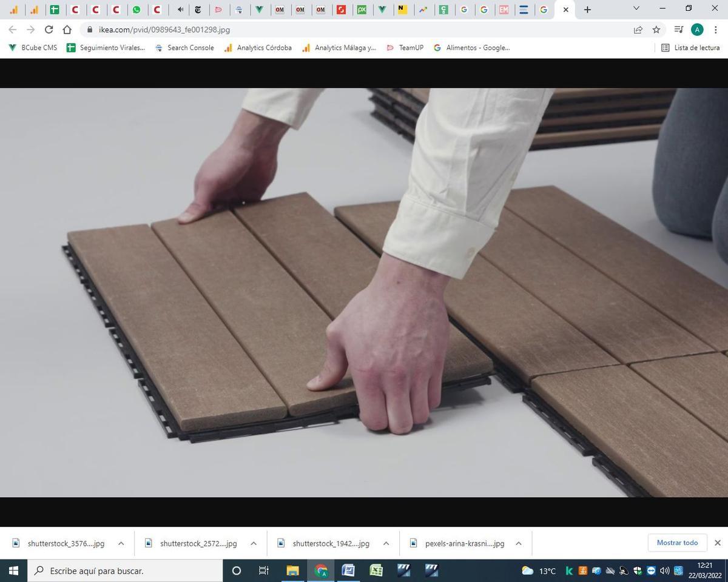Expand options for shutterstock_3576 download
728x582 pixels.
(121, 543)
